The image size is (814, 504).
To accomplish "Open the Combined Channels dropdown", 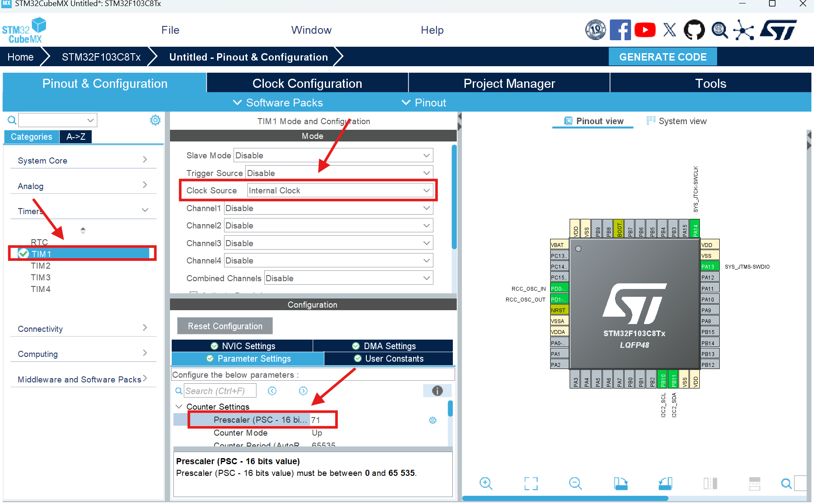I will click(349, 278).
